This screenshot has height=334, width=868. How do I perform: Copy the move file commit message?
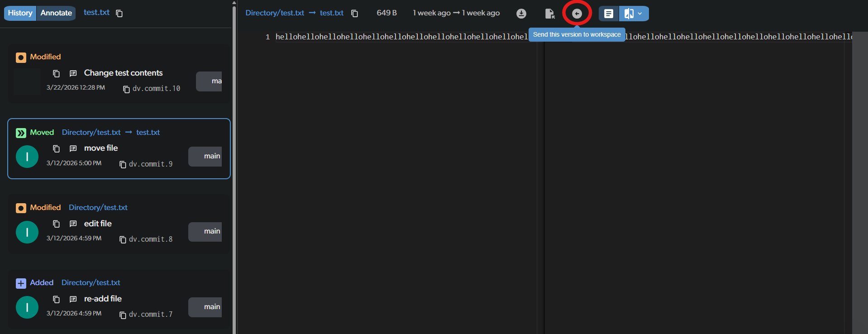tap(56, 148)
